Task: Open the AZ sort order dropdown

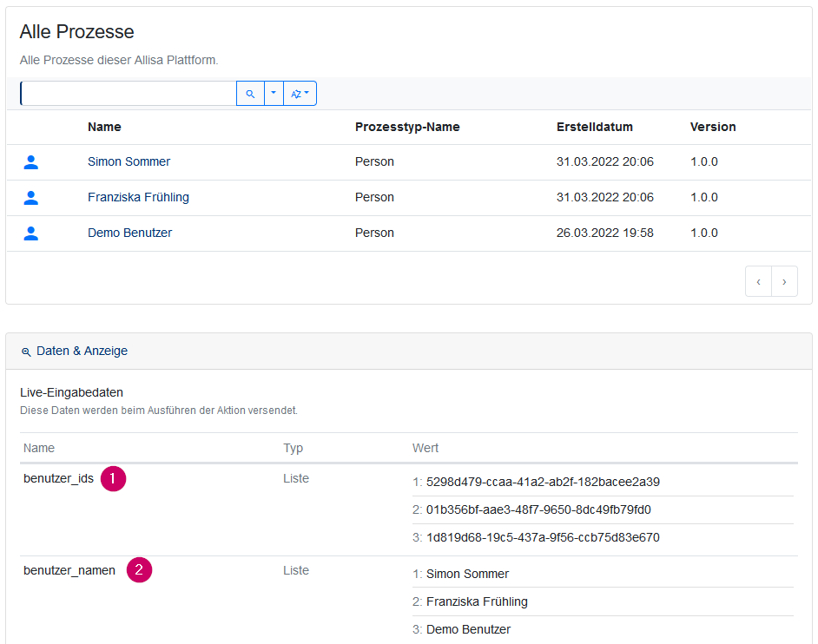Action: [x=300, y=94]
